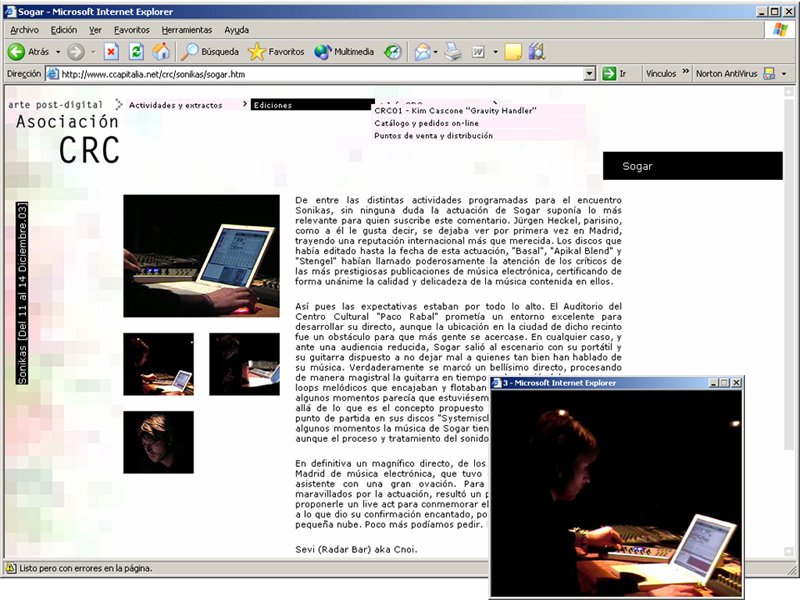800x600 pixels.
Task: Click the Vínculos links label
Action: (661, 74)
